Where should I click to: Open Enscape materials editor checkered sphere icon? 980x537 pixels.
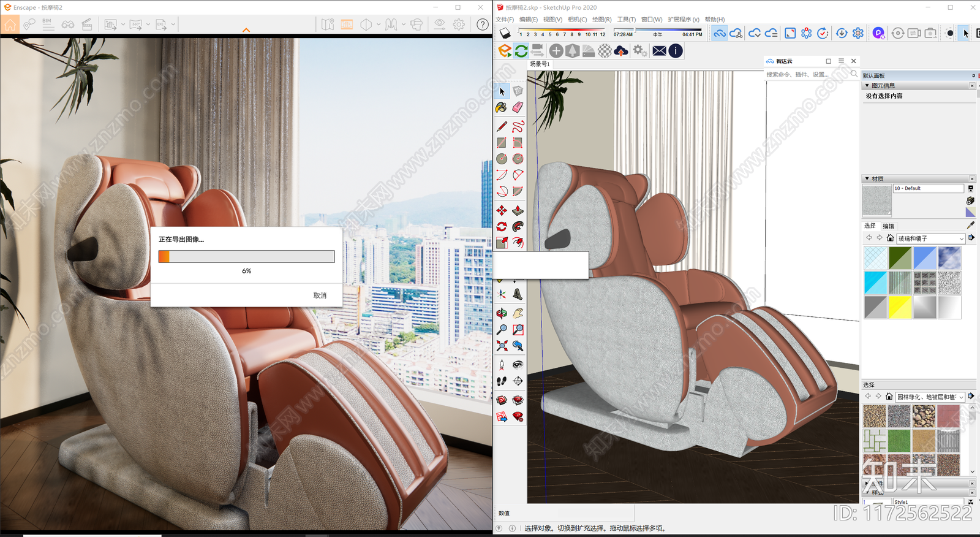point(605,51)
